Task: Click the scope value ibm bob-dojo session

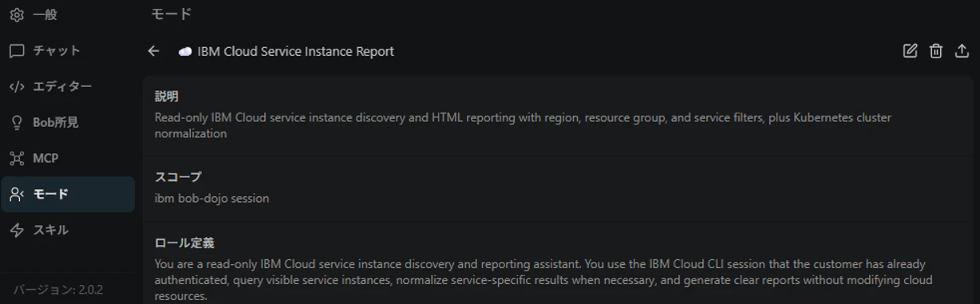Action: [x=211, y=198]
